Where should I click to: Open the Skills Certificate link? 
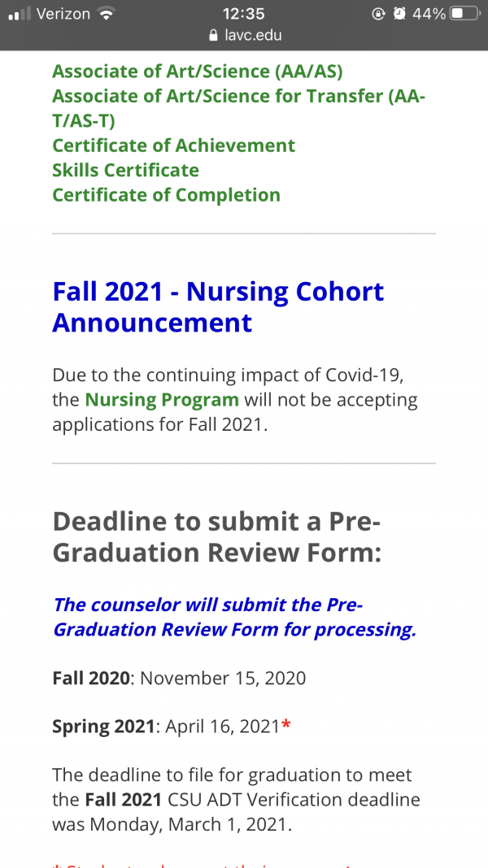[x=126, y=170]
